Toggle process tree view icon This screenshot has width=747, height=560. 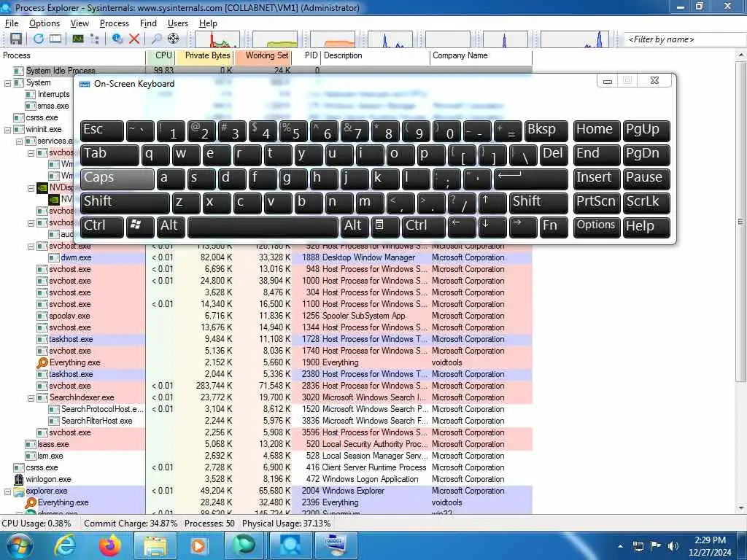coord(94,39)
